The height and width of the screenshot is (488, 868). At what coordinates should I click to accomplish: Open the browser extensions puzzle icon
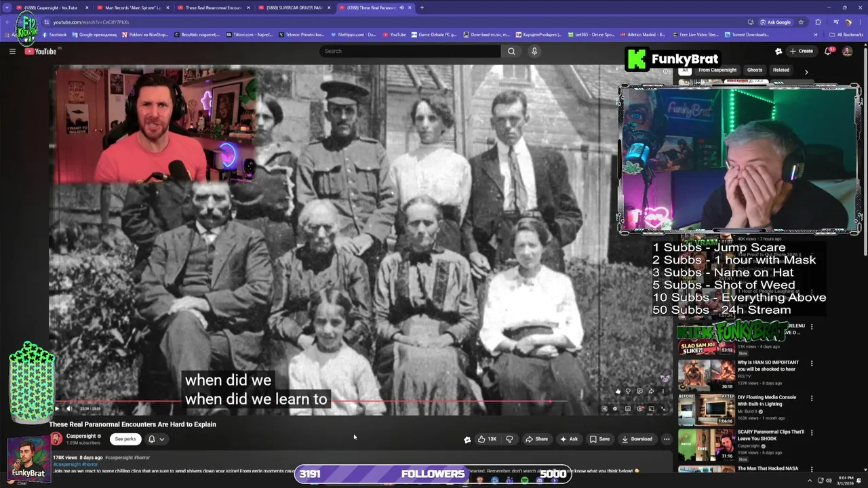818,22
